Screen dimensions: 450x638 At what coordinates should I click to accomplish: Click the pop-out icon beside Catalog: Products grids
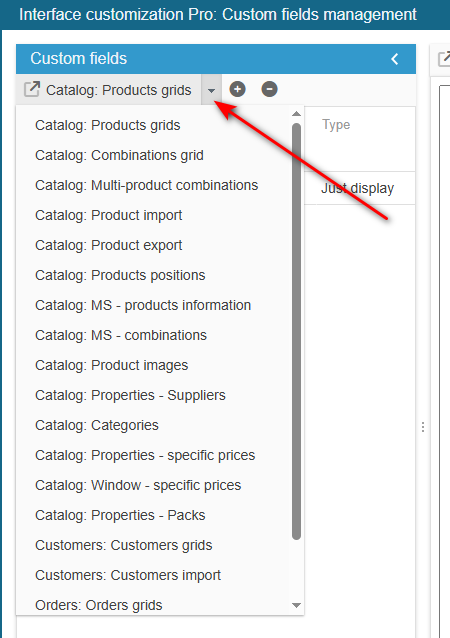point(32,90)
